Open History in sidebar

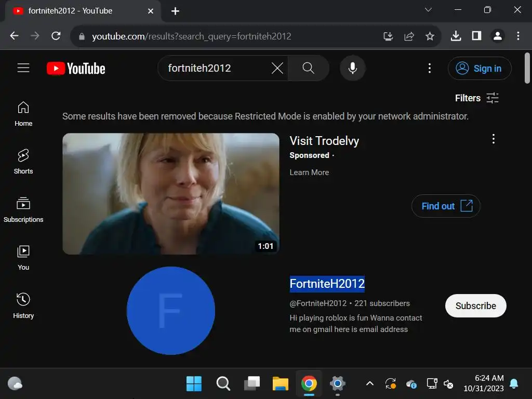click(x=23, y=306)
